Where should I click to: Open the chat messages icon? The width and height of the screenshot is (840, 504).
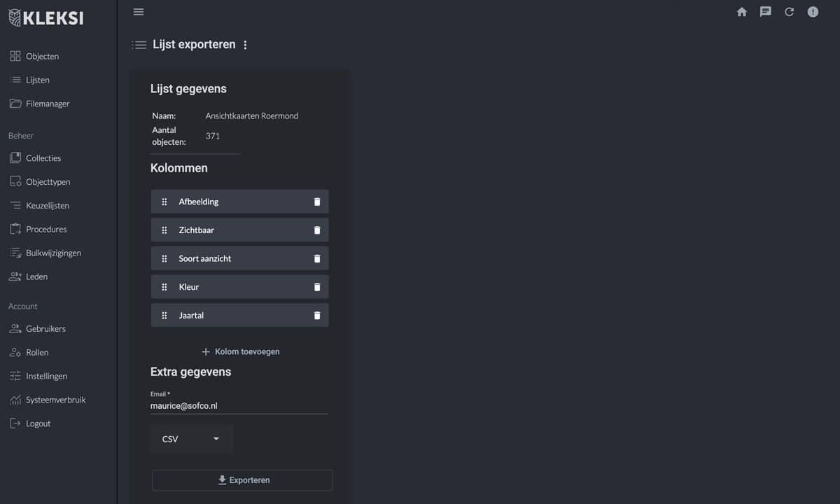coord(766,12)
